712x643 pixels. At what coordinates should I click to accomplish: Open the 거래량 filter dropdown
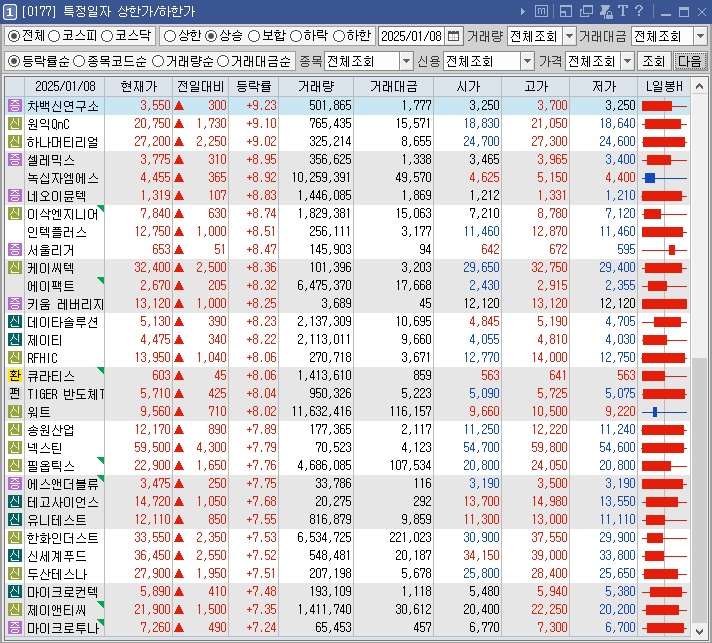(569, 36)
